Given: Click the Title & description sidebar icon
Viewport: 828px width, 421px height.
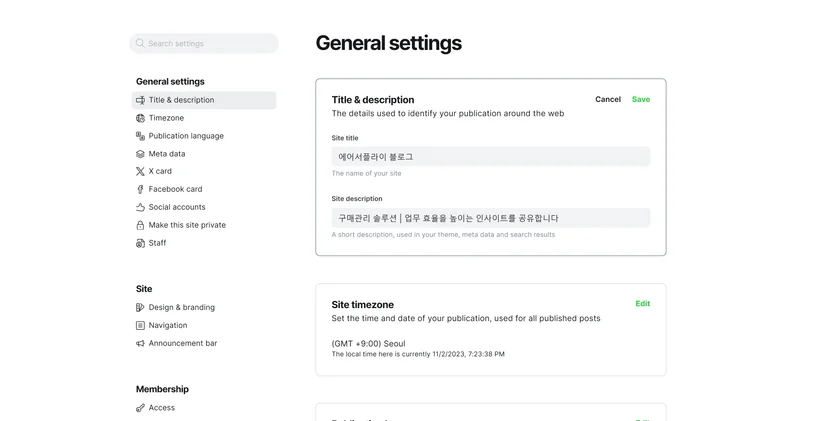Looking at the screenshot, I should 140,100.
